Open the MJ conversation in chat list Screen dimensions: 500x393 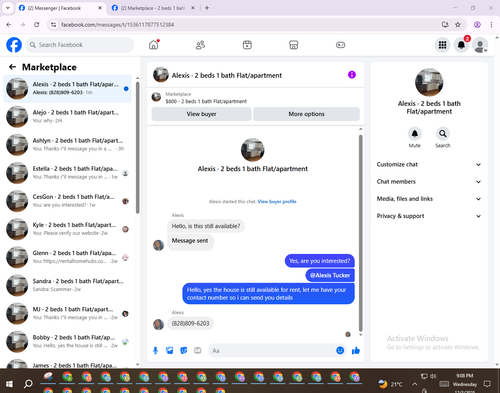coord(68,313)
